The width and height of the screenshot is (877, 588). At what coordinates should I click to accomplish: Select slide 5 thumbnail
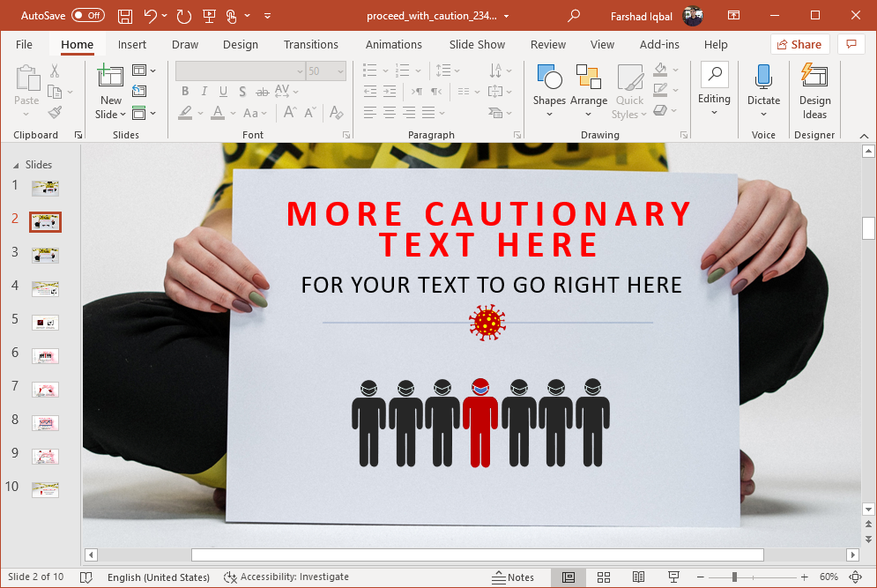pos(45,323)
